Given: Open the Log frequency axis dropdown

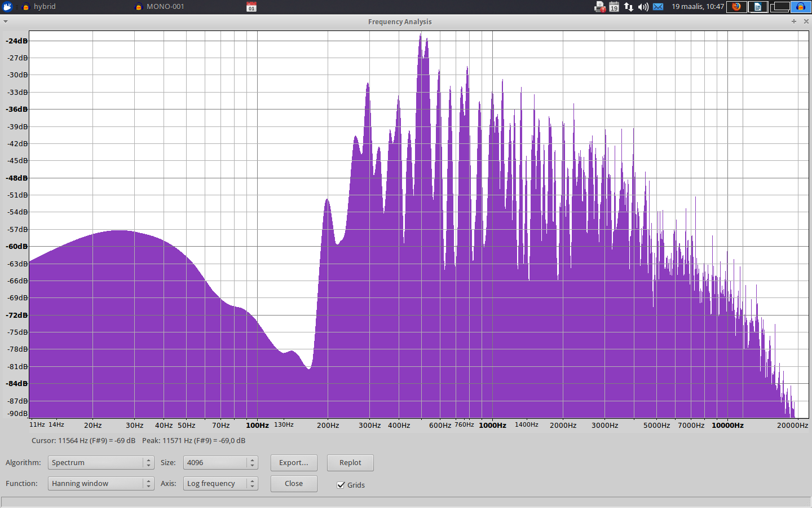Looking at the screenshot, I should coord(220,484).
